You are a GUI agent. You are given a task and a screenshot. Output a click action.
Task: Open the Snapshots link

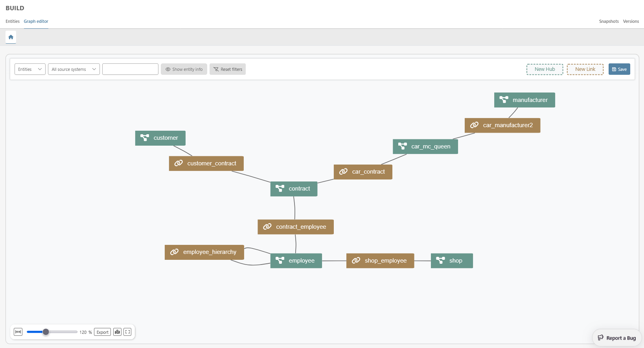pos(609,21)
